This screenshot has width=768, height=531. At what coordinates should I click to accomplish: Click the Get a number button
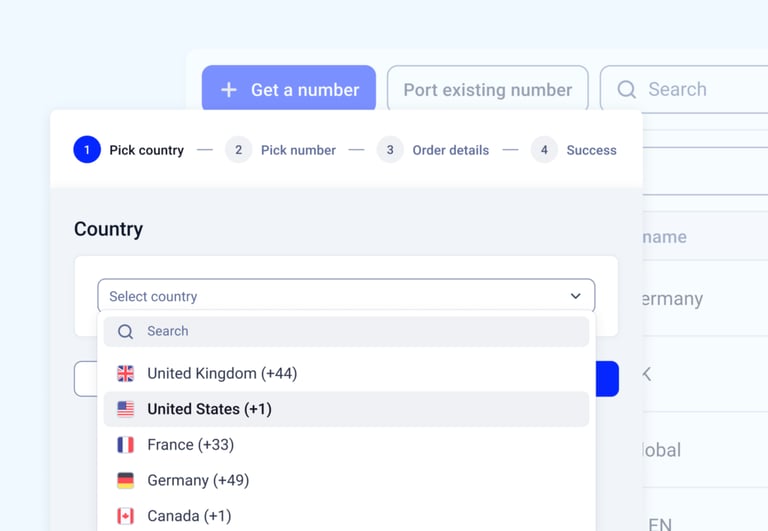tap(289, 88)
